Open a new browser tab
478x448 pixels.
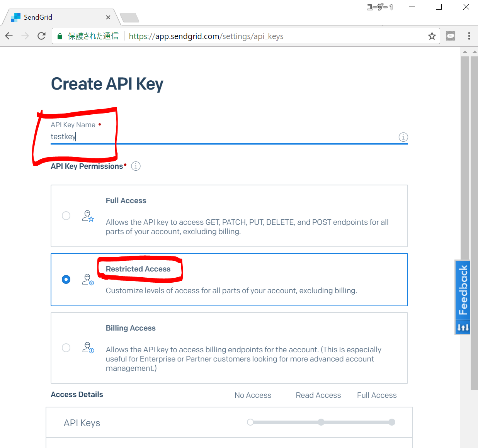129,17
